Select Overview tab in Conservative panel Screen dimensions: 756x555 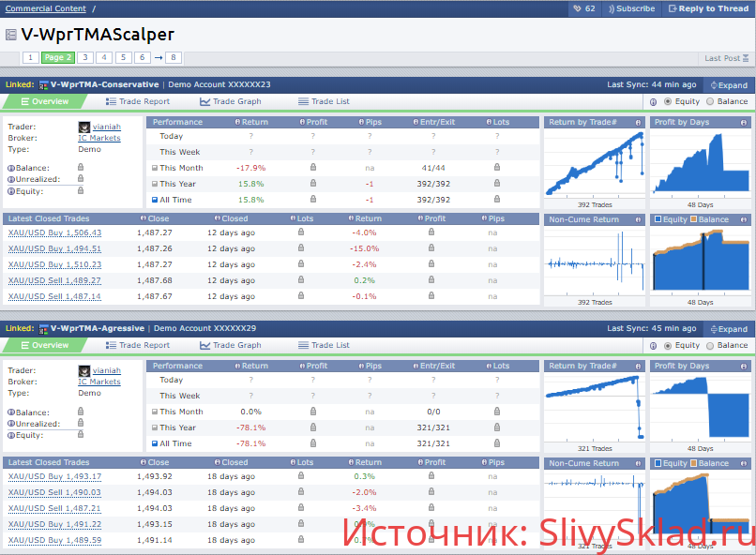[45, 101]
